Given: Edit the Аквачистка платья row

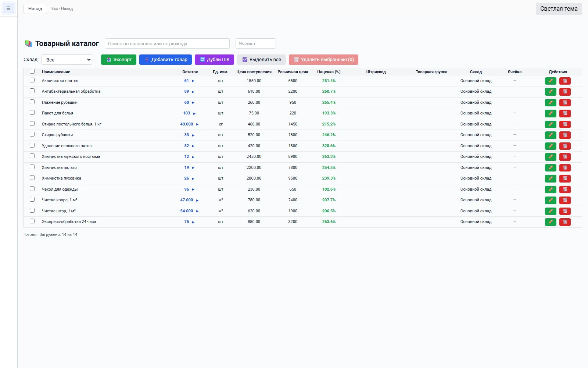Looking at the screenshot, I should point(551,81).
